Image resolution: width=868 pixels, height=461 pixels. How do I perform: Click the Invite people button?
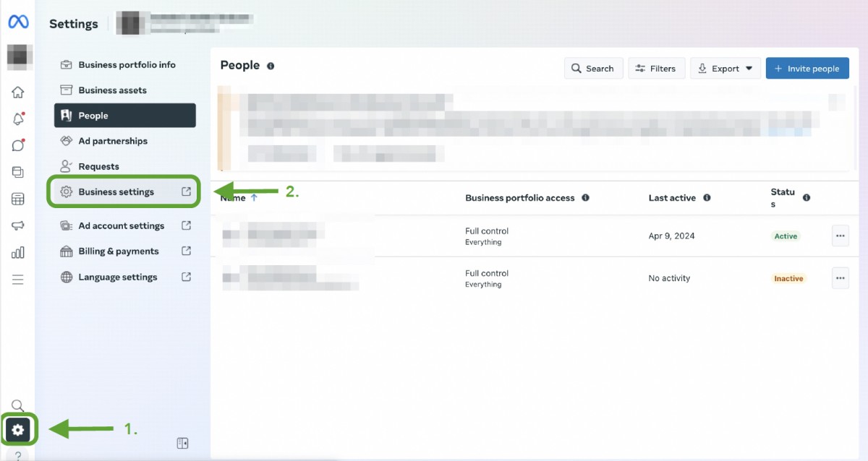click(x=807, y=69)
